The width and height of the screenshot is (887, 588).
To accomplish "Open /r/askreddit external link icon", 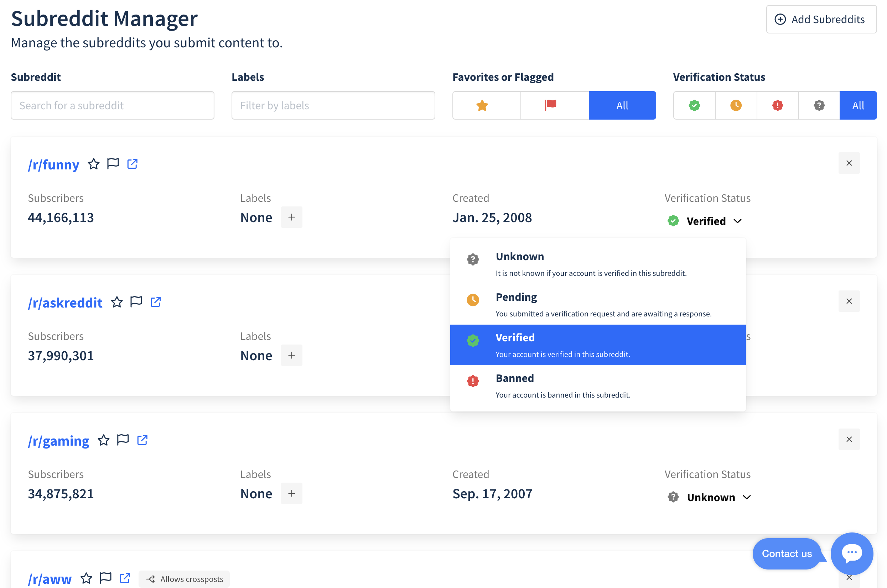I will (x=155, y=302).
